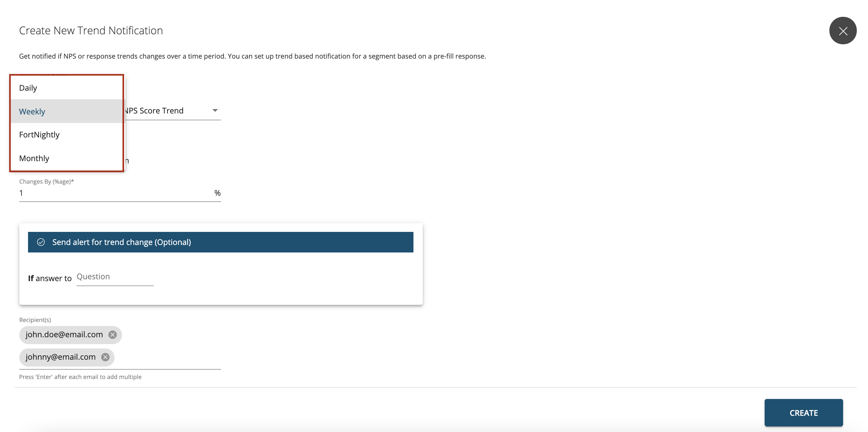Select Monthly frequency option
The height and width of the screenshot is (432, 868).
click(34, 158)
